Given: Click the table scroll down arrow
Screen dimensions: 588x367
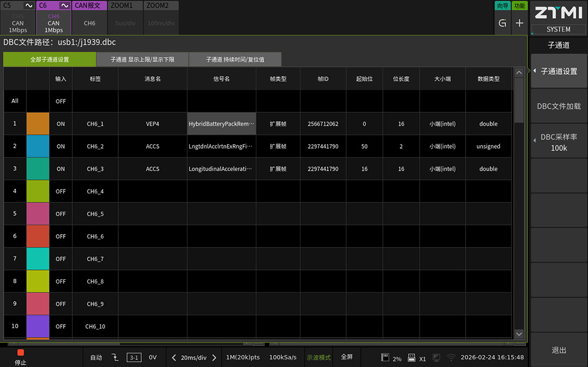Looking at the screenshot, I should click(519, 333).
